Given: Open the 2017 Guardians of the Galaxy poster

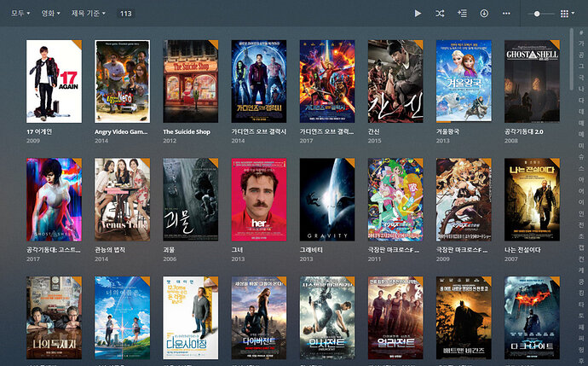Looking at the screenshot, I should pyautogui.click(x=327, y=81).
